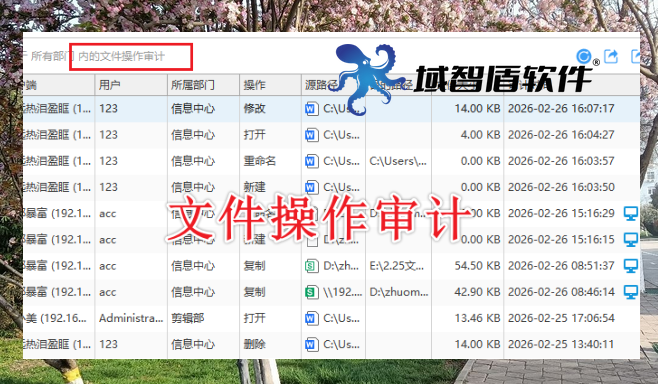Select the 复制 cell in the 08:51:37 row
This screenshot has height=384, width=659.
(x=255, y=266)
